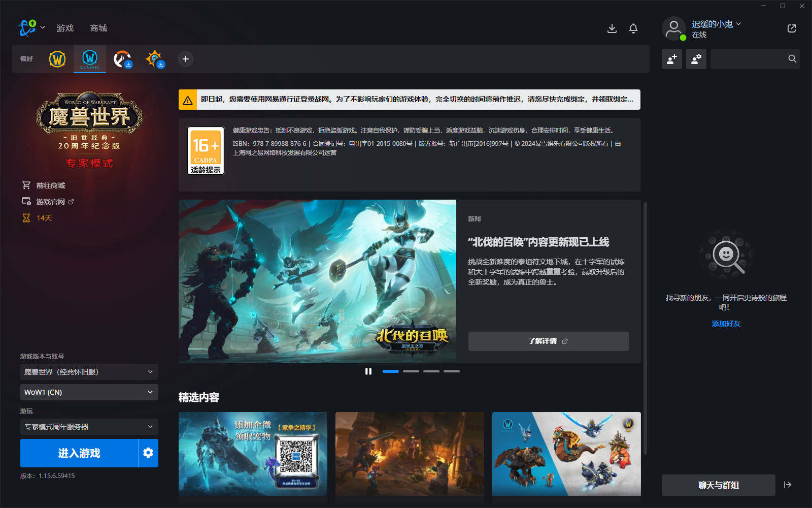Click the Battle.net logo
This screenshot has height=508, width=812.
(x=26, y=28)
